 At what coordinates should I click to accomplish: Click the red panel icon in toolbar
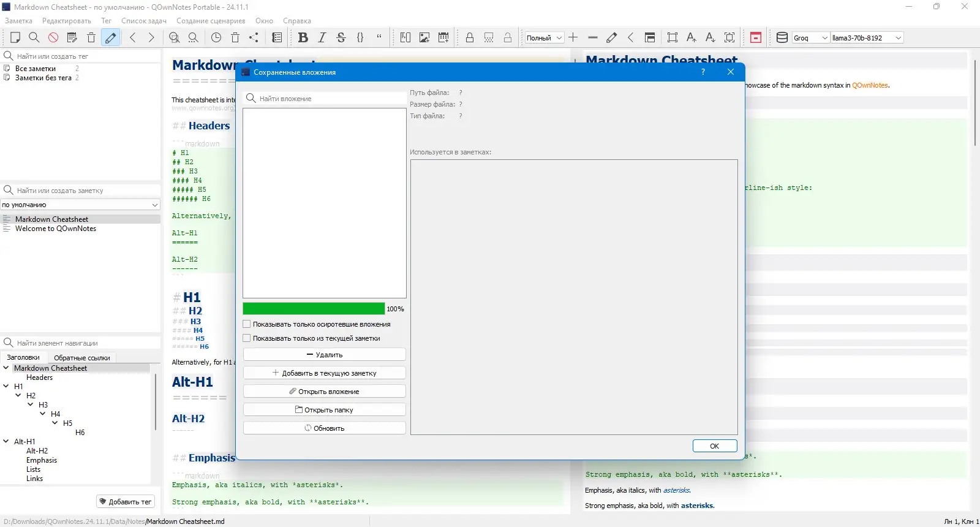pyautogui.click(x=756, y=37)
